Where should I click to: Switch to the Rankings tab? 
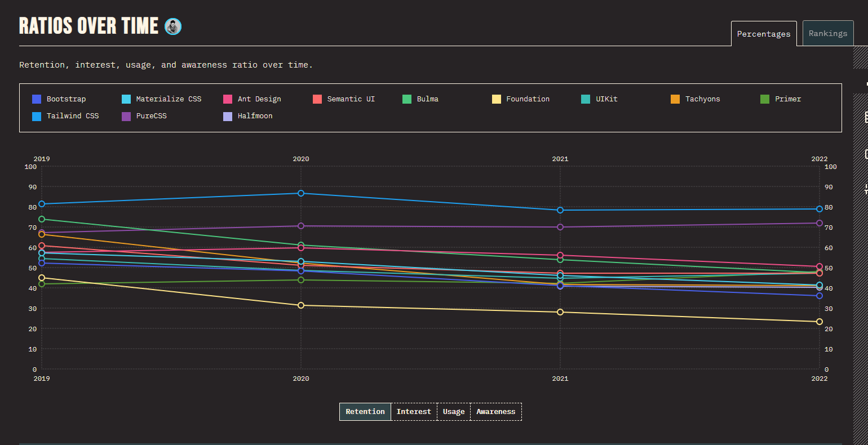(x=828, y=33)
